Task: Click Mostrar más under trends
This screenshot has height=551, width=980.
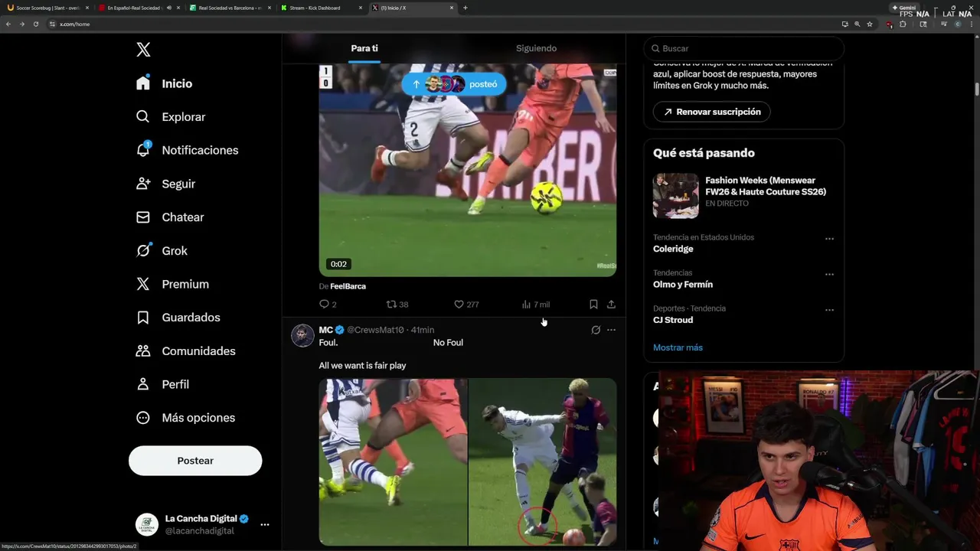Action: (678, 347)
